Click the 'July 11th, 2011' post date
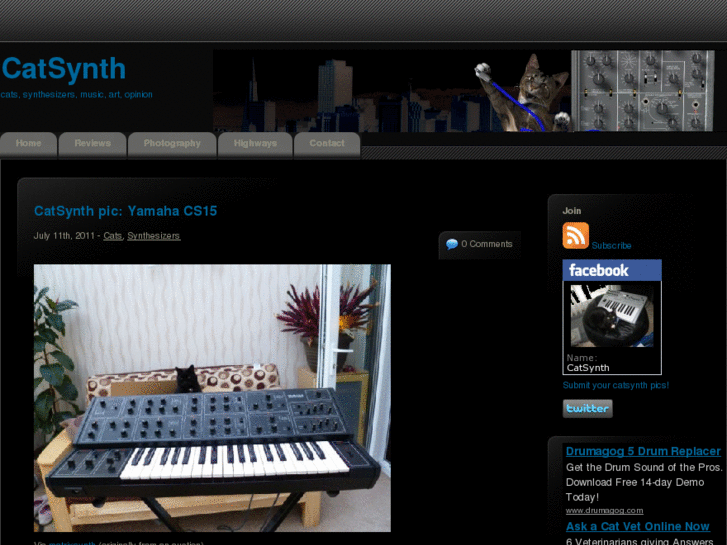 point(64,236)
